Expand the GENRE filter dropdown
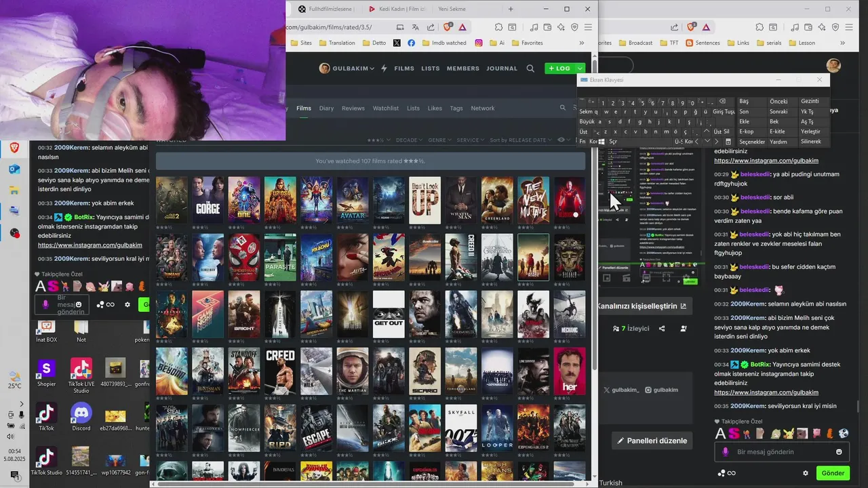868x488 pixels. coord(439,140)
